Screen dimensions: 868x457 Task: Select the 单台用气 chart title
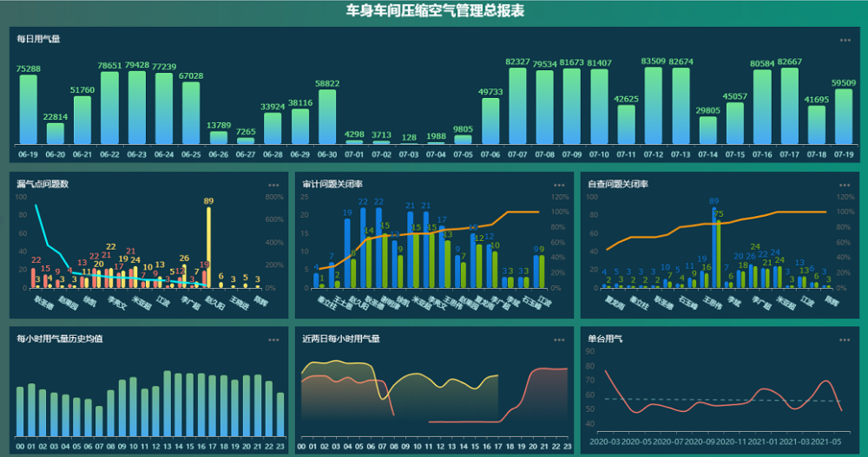[605, 338]
